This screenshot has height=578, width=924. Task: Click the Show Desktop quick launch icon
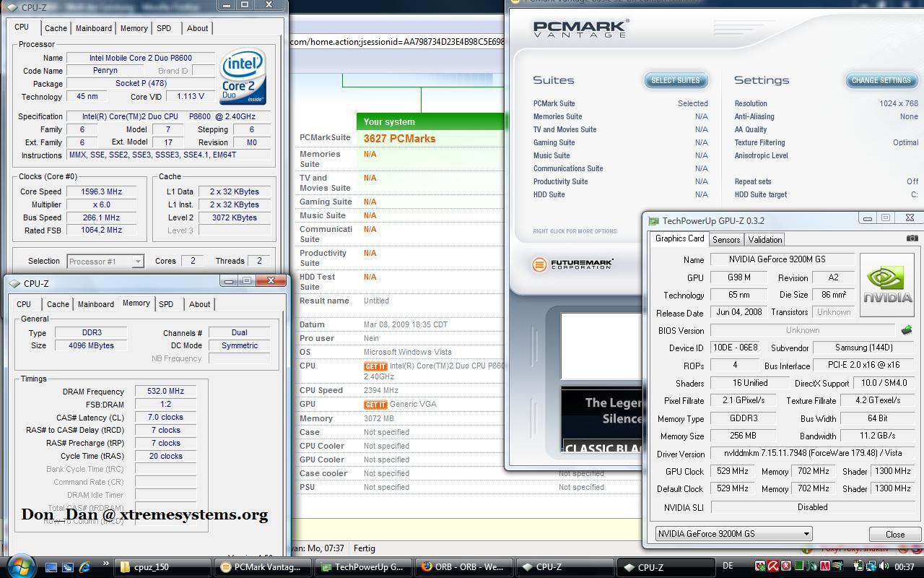pyautogui.click(x=51, y=567)
